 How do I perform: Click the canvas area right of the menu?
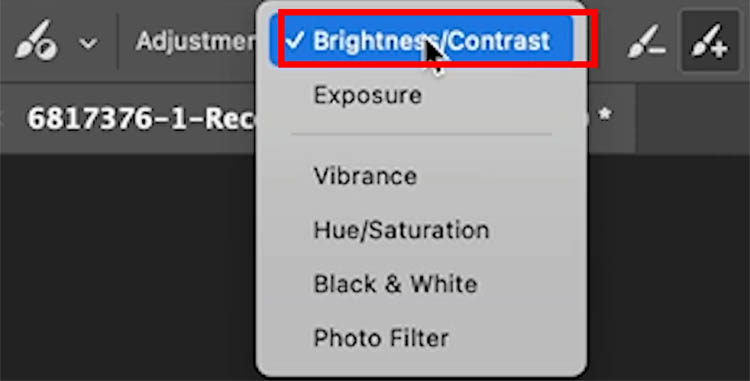(x=669, y=267)
